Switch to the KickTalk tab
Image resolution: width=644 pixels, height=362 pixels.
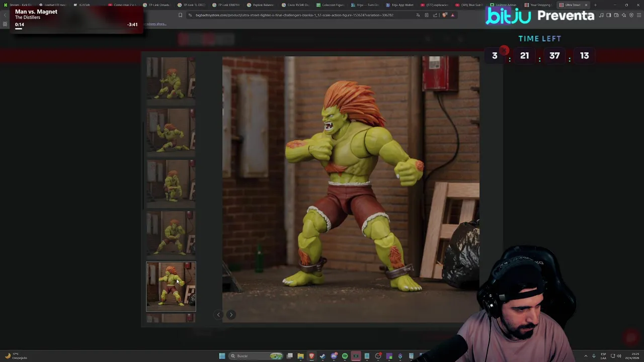pyautogui.click(x=87, y=5)
